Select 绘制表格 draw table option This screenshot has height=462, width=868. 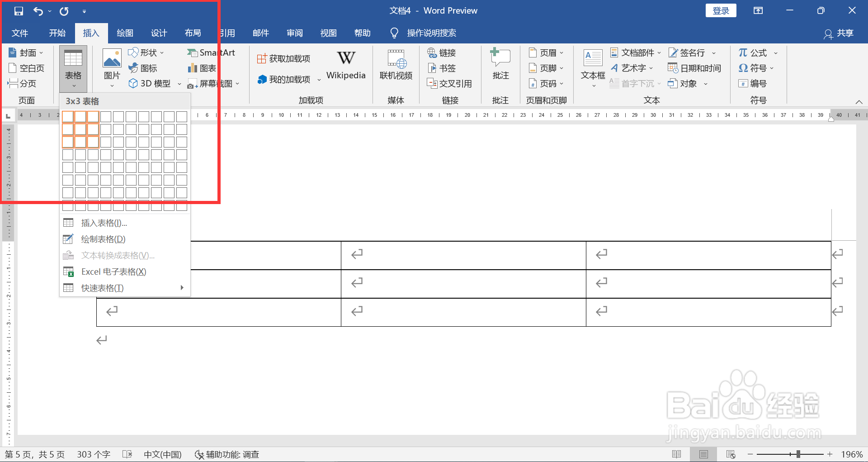click(103, 239)
